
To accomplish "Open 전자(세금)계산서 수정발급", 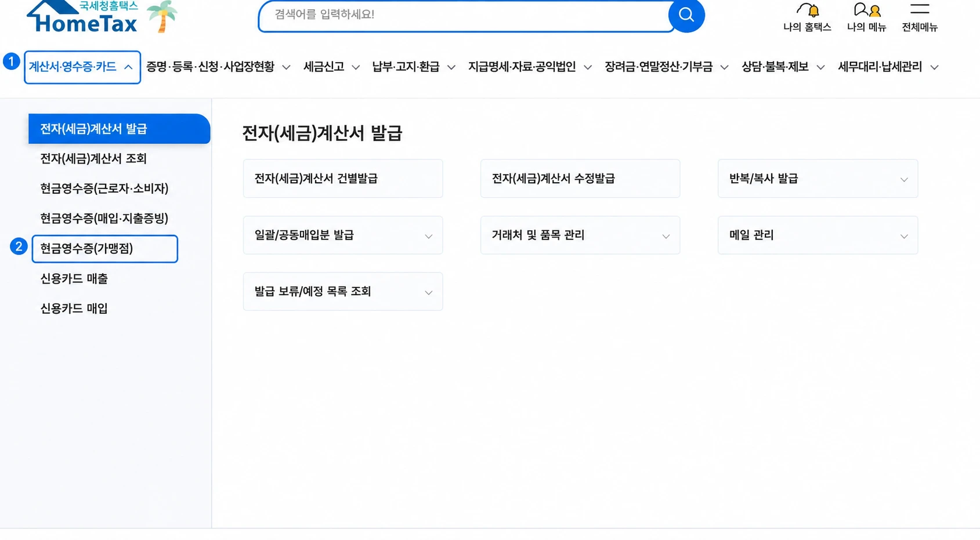I will click(x=580, y=179).
